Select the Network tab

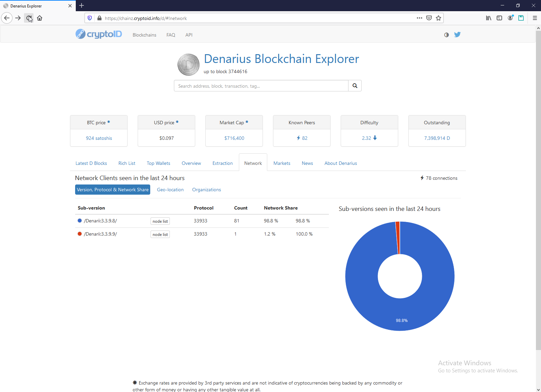click(x=253, y=163)
